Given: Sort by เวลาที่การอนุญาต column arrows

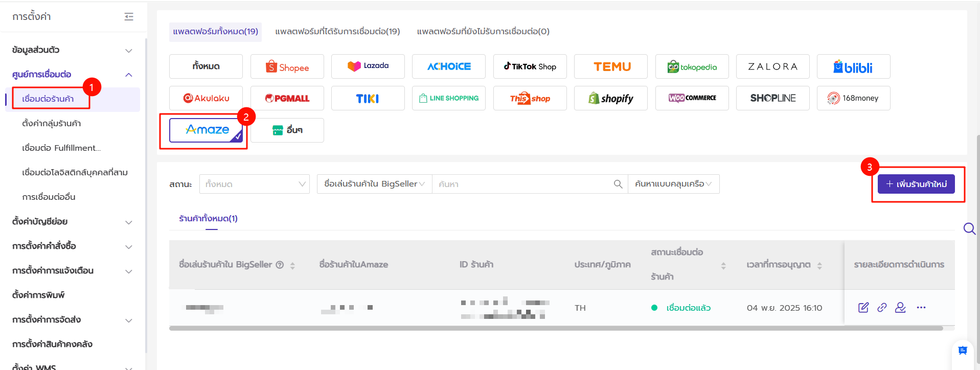Looking at the screenshot, I should click(x=819, y=265).
